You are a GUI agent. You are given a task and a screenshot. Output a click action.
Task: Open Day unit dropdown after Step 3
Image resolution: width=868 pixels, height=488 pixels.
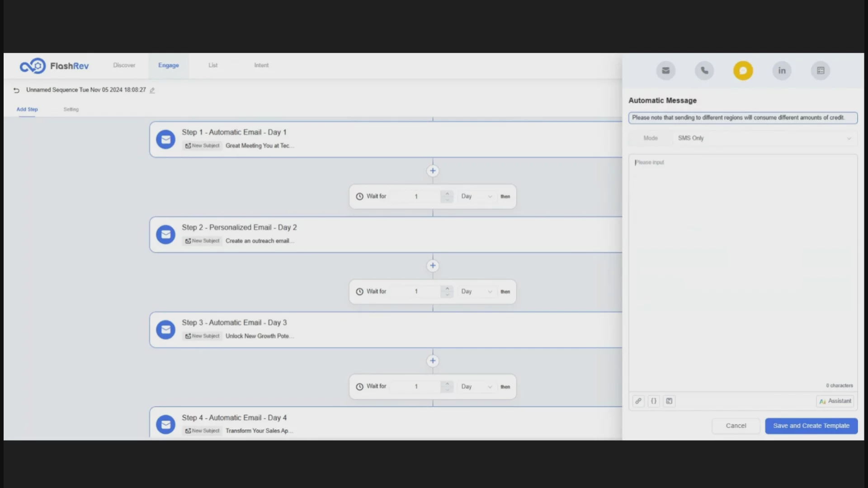tap(476, 387)
